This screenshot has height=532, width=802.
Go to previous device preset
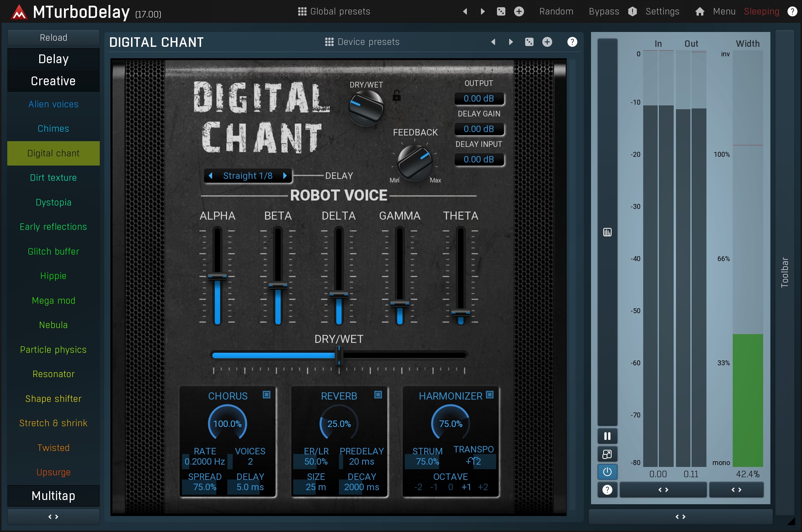coord(493,42)
